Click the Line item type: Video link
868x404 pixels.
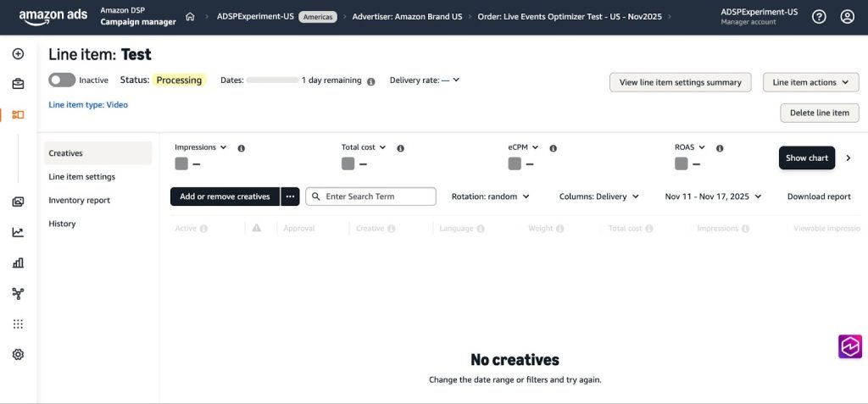[x=88, y=104]
